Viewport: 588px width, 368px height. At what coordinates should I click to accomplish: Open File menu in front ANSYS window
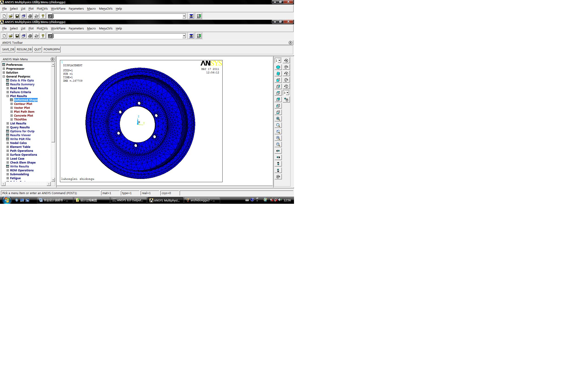pyautogui.click(x=4, y=29)
